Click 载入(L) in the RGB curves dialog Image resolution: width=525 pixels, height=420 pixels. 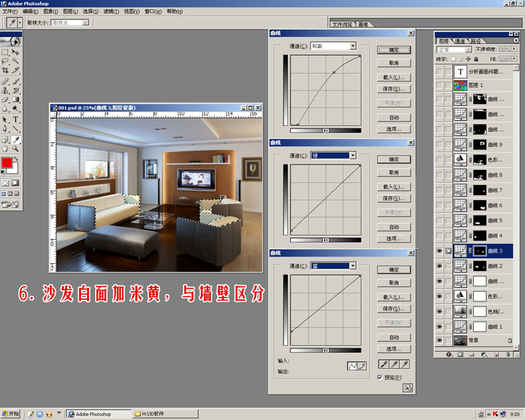pyautogui.click(x=394, y=77)
